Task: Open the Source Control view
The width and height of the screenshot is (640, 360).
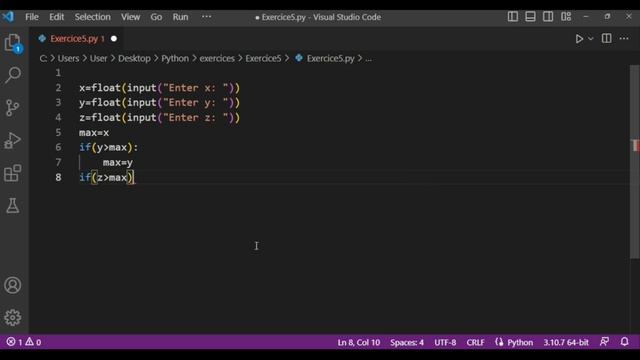Action: [13, 108]
